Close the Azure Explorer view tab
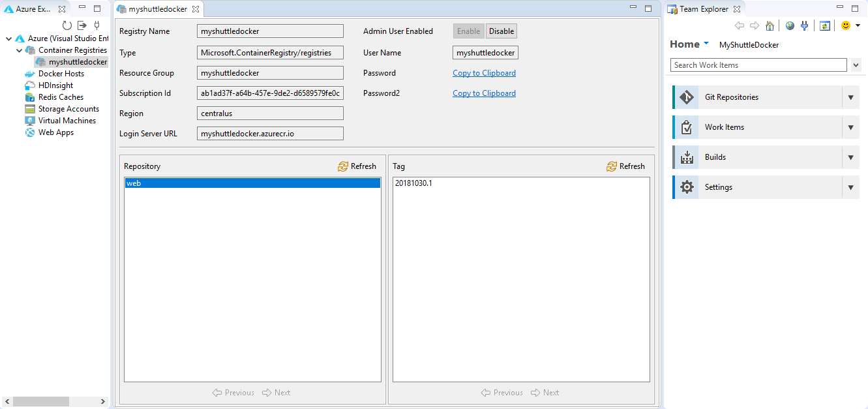This screenshot has width=868, height=409. (x=61, y=9)
